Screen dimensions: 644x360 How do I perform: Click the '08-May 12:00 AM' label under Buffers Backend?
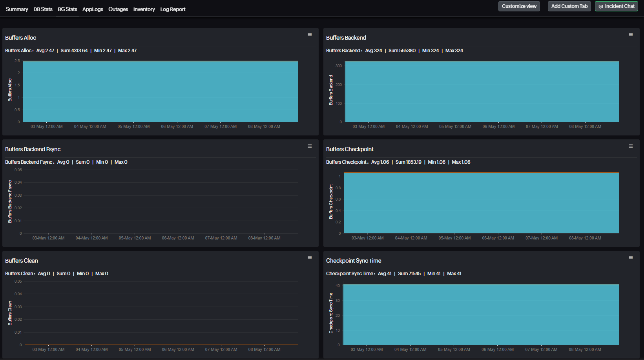(x=585, y=126)
